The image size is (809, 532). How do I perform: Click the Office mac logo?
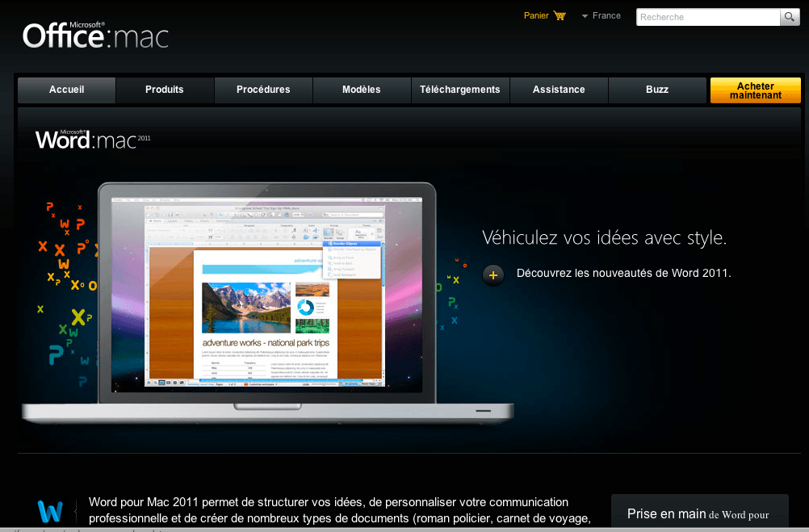pos(95,36)
